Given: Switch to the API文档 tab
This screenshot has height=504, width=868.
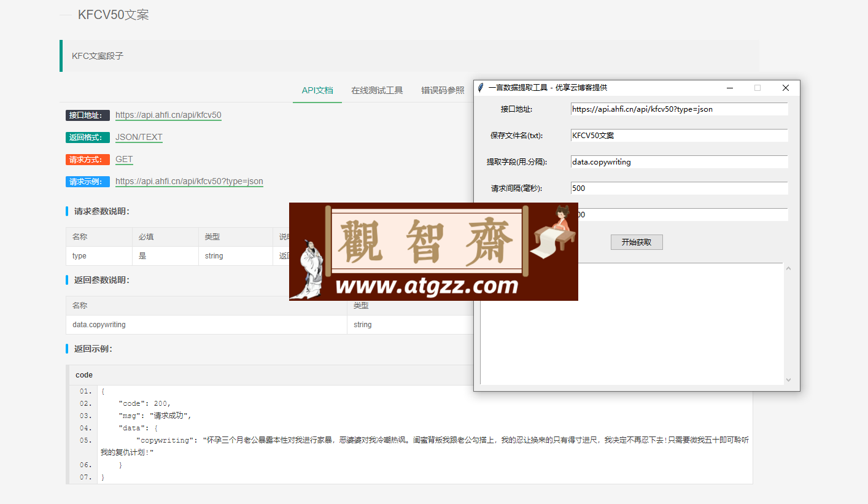Looking at the screenshot, I should [317, 90].
